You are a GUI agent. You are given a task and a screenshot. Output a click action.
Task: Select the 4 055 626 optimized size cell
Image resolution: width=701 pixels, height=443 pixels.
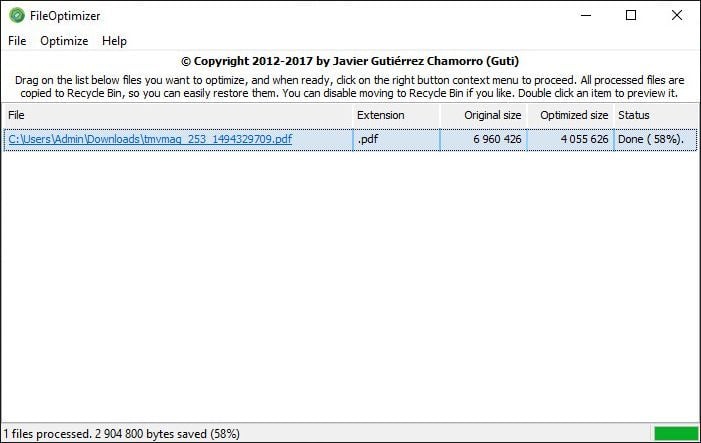(571, 139)
